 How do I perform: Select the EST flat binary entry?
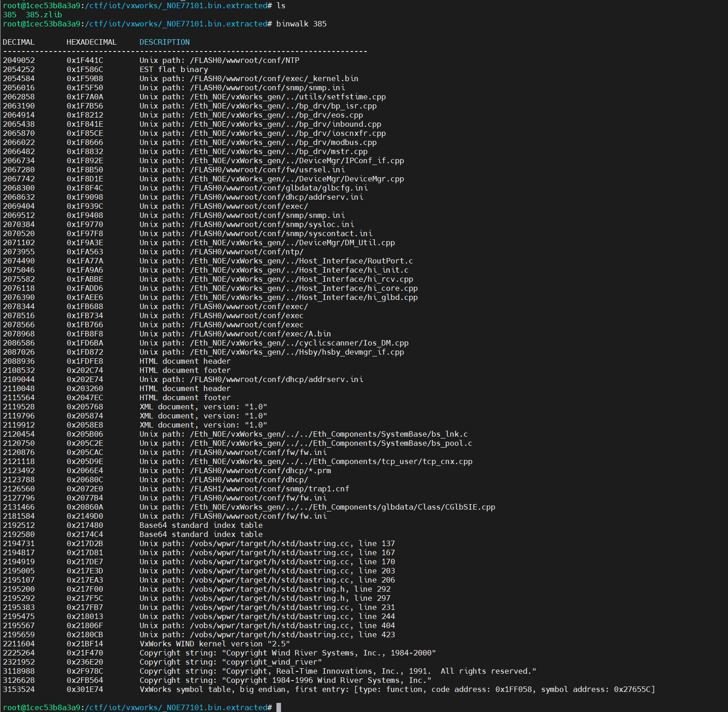coord(173,69)
